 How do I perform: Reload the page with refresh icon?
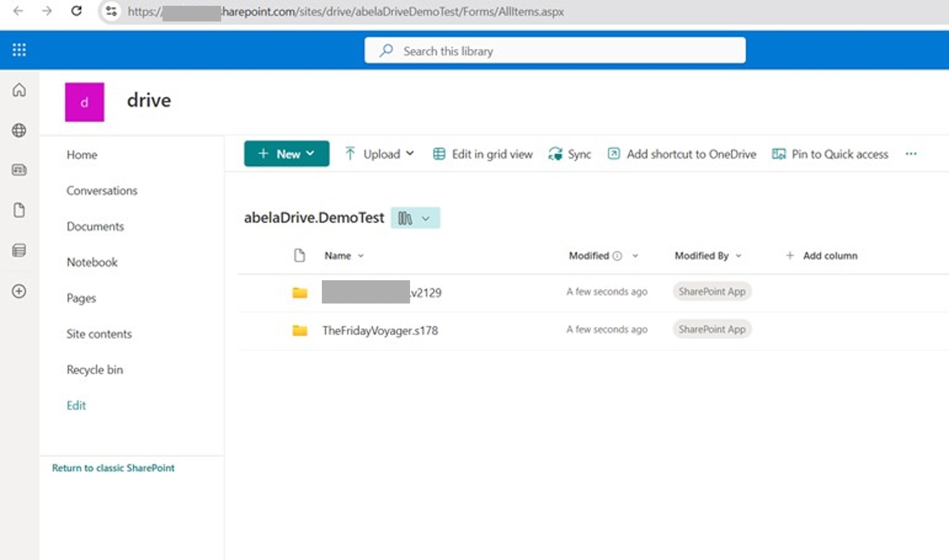[77, 11]
